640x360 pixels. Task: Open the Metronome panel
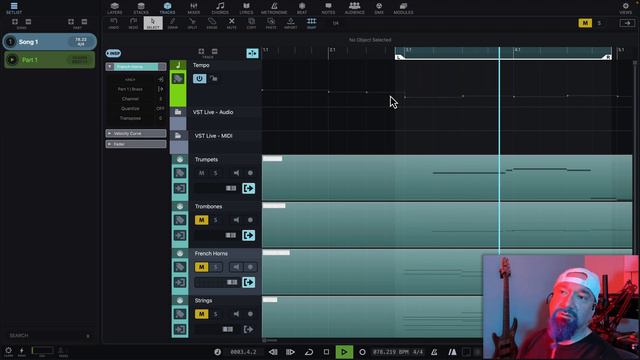(274, 8)
